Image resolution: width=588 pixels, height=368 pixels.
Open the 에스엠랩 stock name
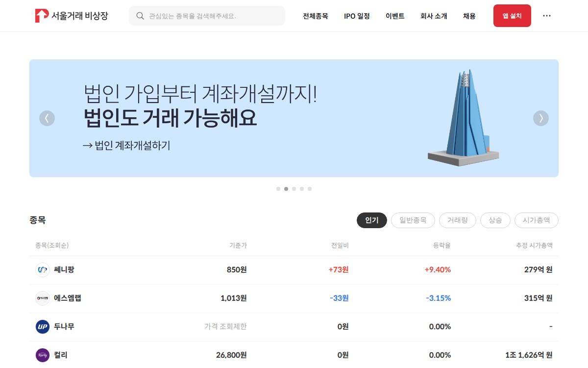pos(68,298)
